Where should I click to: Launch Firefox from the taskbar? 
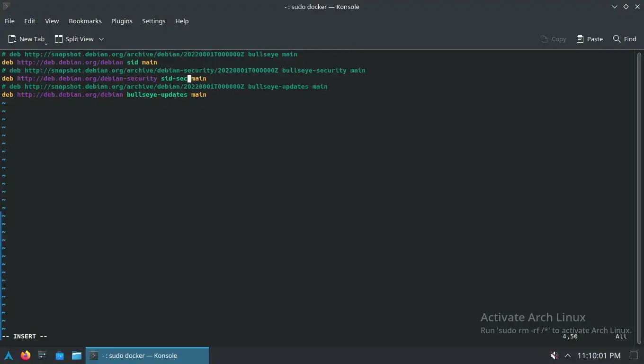pyautogui.click(x=26, y=355)
